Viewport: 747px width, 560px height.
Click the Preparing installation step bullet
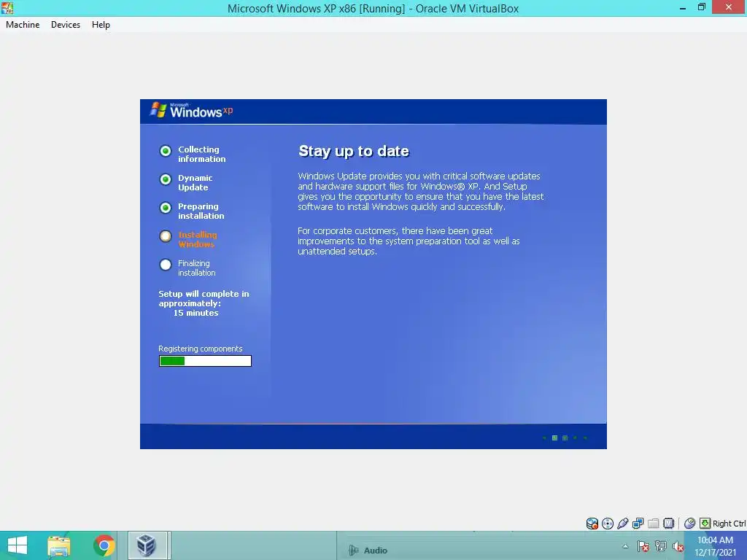click(166, 208)
